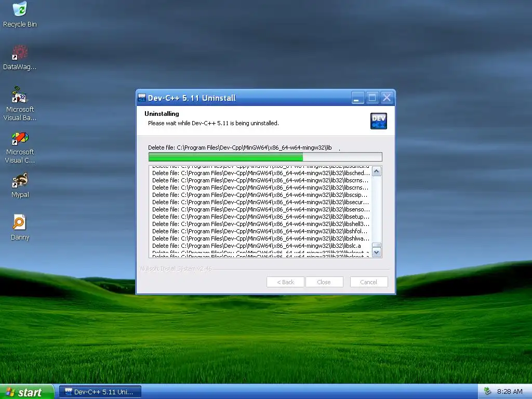The image size is (532, 399).
Task: Click the Dev-C++ title bar icon
Action: click(142, 98)
